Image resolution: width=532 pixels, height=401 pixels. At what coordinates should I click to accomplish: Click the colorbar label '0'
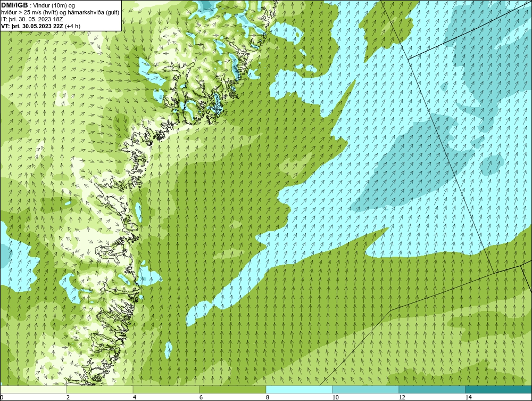tap(2, 397)
